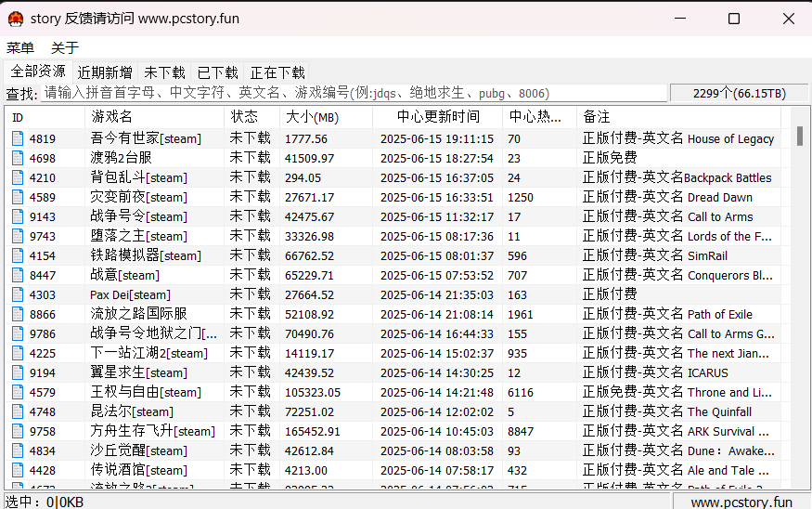Viewport: 812px width, 509px height.
Task: Click the note text House of Legacy
Action: click(730, 139)
